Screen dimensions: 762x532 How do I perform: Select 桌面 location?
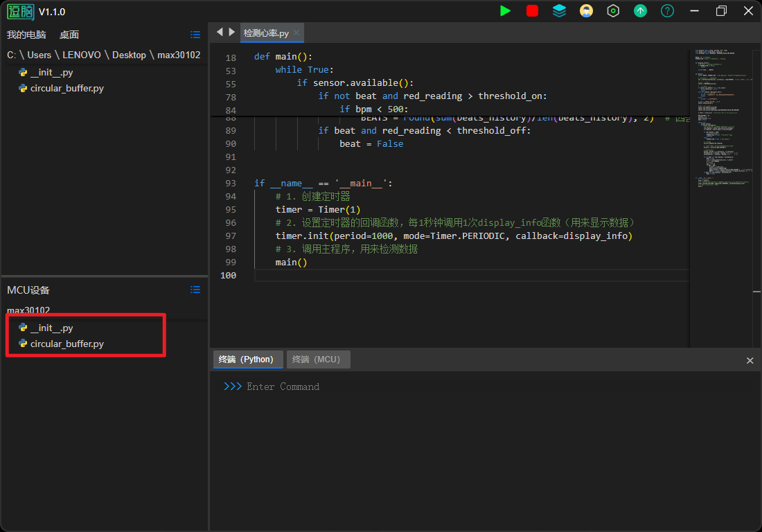click(69, 35)
